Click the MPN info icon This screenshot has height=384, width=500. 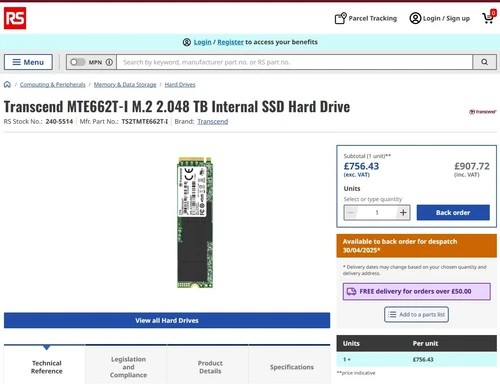(109, 62)
